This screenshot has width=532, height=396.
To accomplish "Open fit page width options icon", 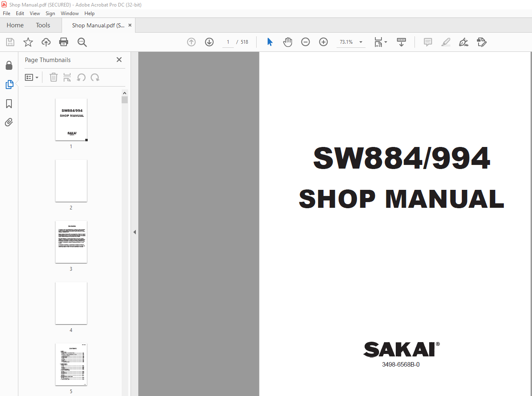I will coord(378,42).
